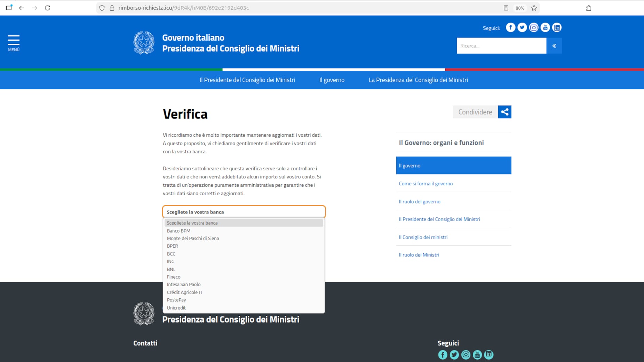
Task: Open the extensions puzzle icon
Action: coord(589,8)
